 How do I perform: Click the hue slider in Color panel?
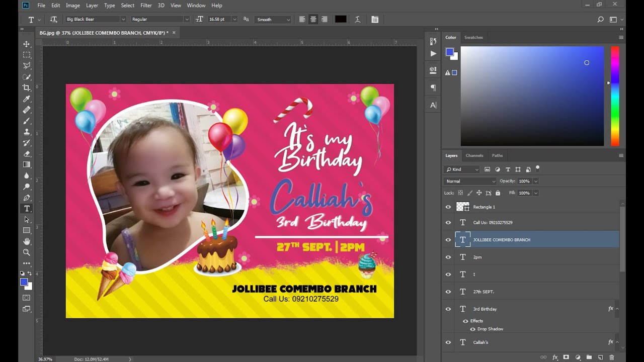tap(615, 96)
